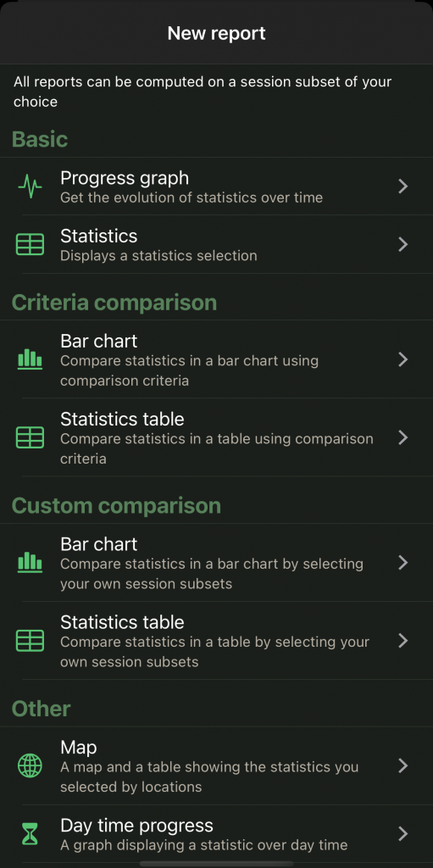Select Bar chart under Custom comparison

(217, 563)
